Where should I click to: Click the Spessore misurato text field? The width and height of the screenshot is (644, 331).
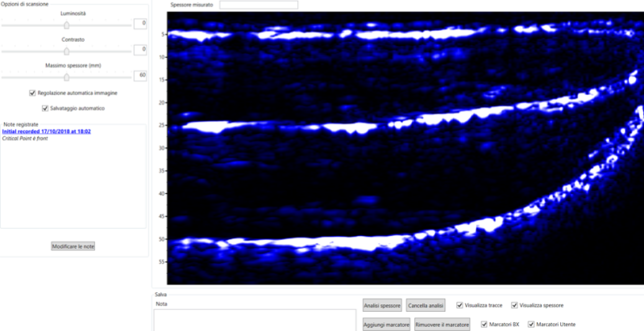(x=258, y=5)
